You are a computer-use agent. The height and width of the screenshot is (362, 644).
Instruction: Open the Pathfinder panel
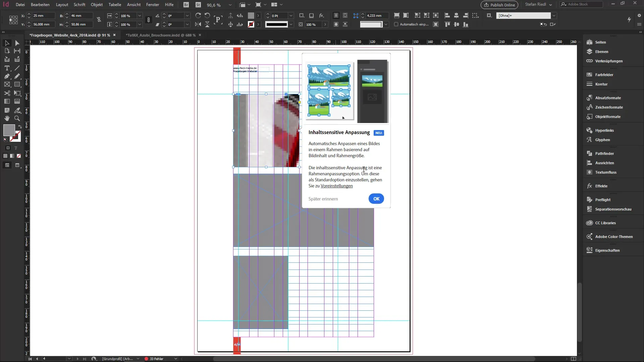[x=604, y=154]
